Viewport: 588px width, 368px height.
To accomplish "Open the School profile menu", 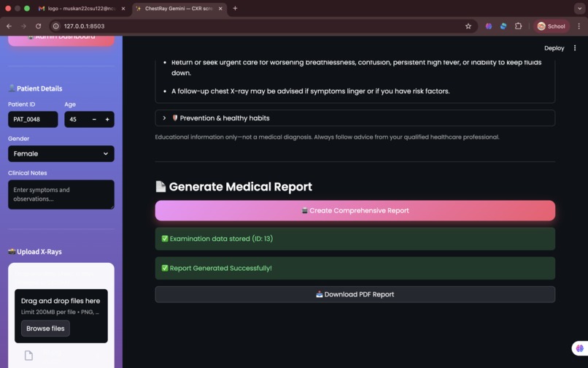I will tap(552, 26).
